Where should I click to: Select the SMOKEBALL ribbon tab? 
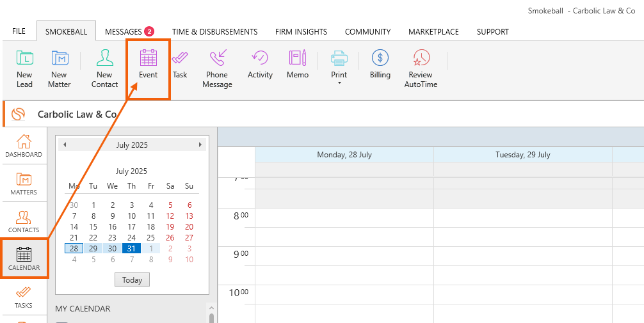point(66,31)
